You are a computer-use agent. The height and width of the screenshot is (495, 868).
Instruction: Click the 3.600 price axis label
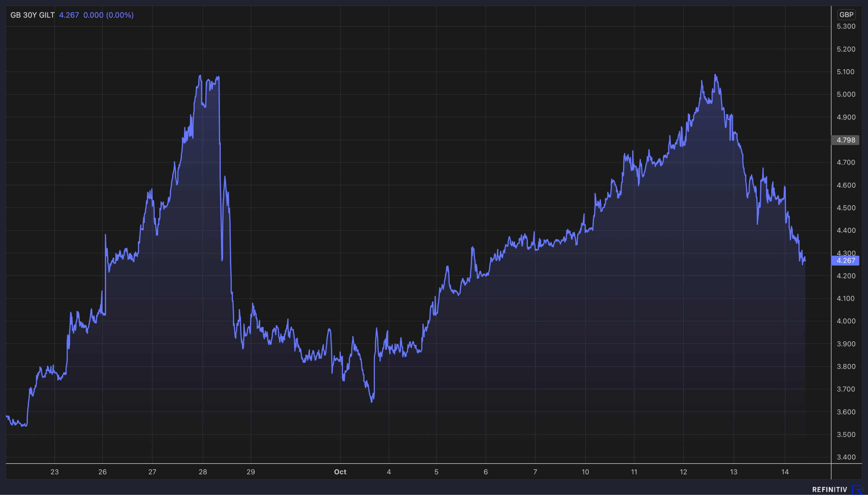[846, 412]
